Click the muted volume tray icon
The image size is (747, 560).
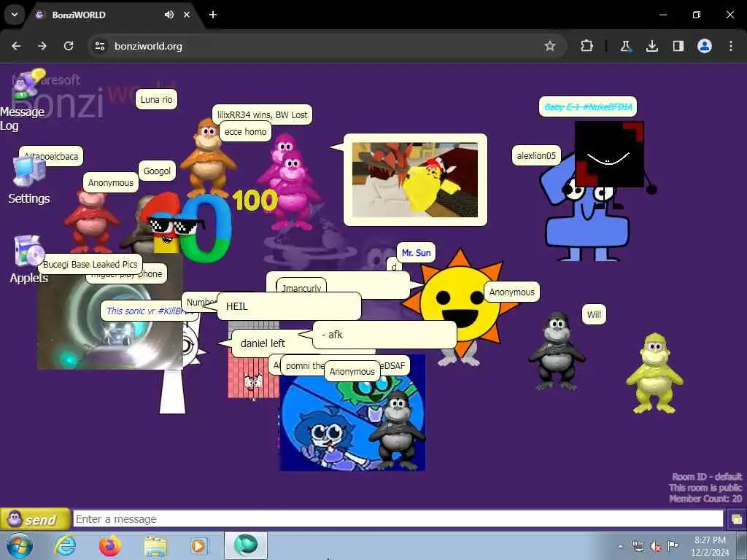point(656,547)
